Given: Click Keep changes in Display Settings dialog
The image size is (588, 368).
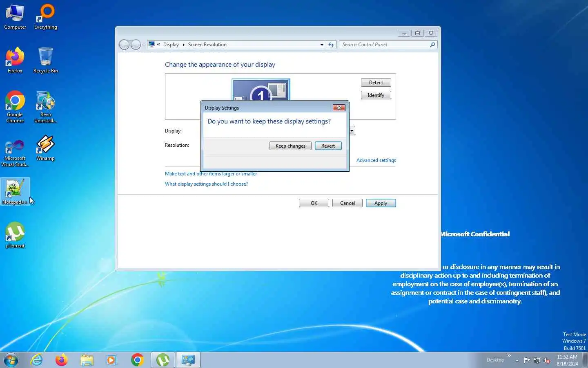Looking at the screenshot, I should coord(290,146).
